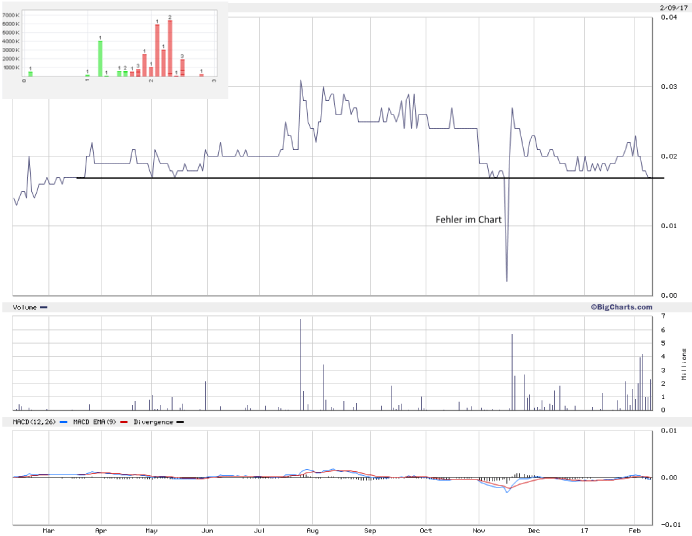Open the inset volume histogram thumbnail
This screenshot has height=536, width=692.
[115, 50]
